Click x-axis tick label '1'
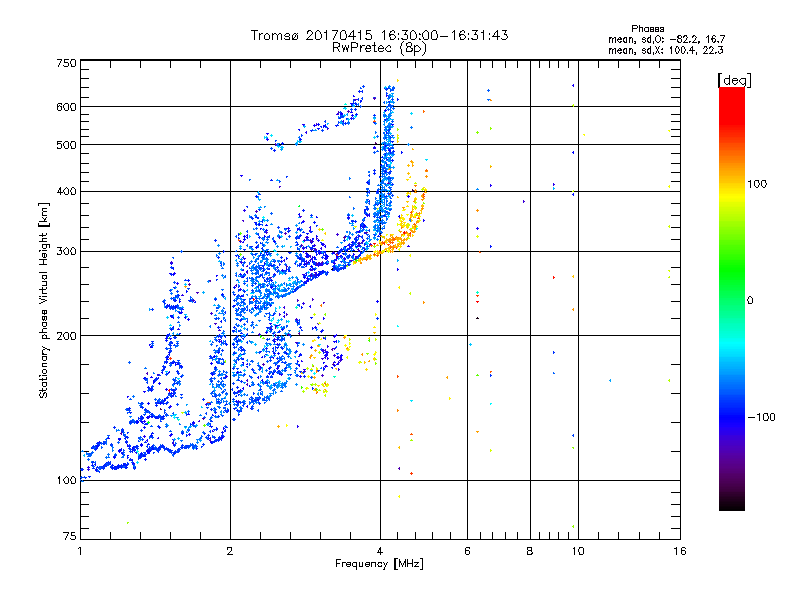The height and width of the screenshot is (600, 800). [80, 551]
